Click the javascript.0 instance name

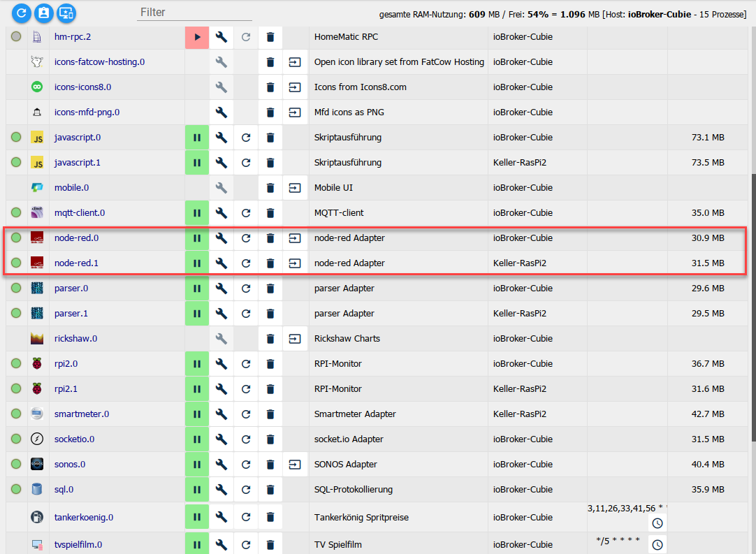click(78, 138)
